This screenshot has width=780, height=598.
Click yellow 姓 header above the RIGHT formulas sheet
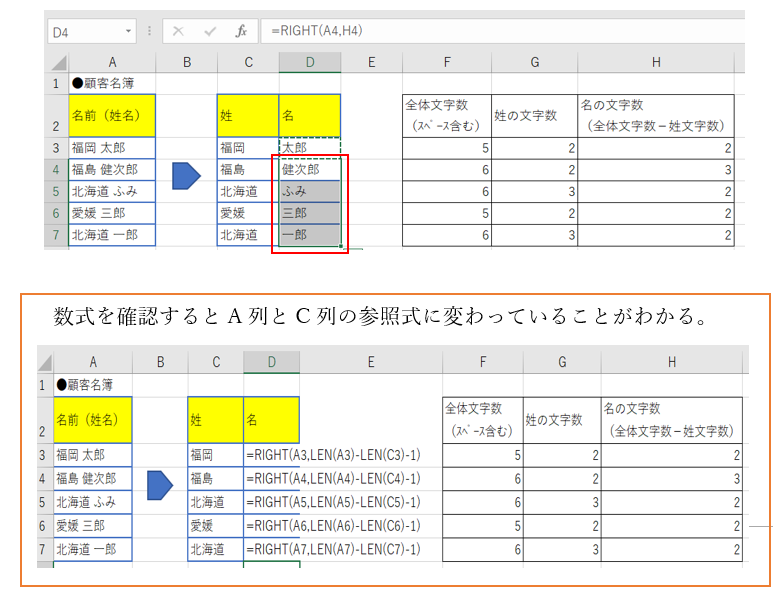[x=215, y=420]
